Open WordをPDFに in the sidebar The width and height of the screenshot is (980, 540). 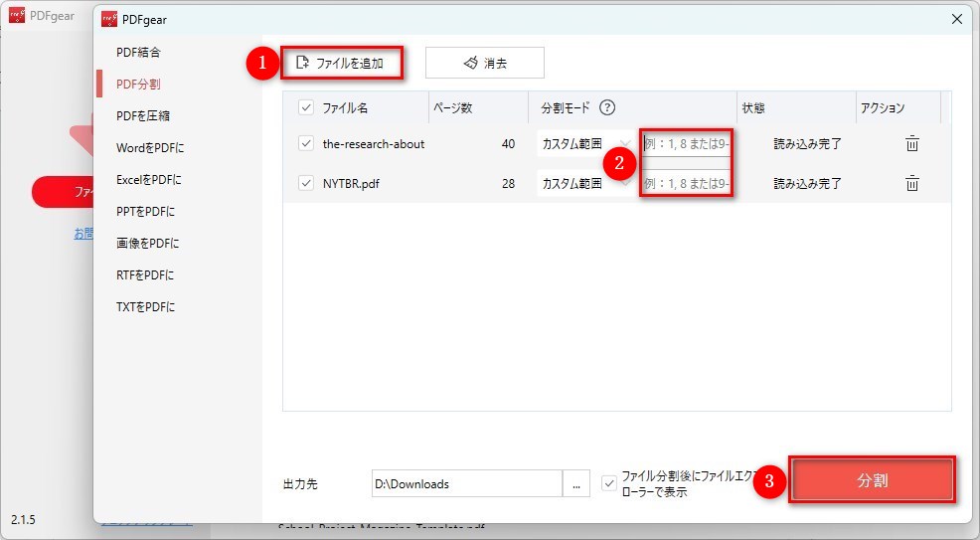(x=150, y=148)
